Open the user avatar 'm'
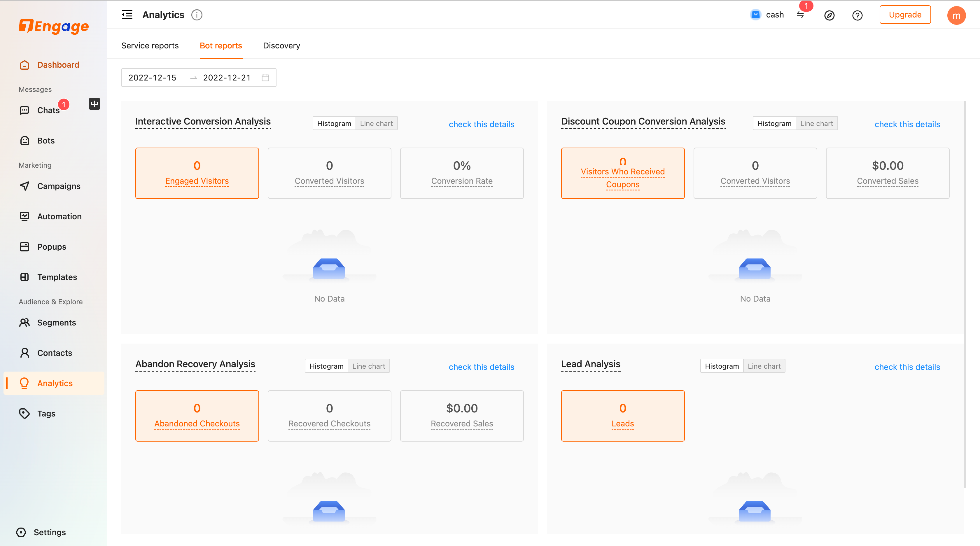 (x=956, y=15)
